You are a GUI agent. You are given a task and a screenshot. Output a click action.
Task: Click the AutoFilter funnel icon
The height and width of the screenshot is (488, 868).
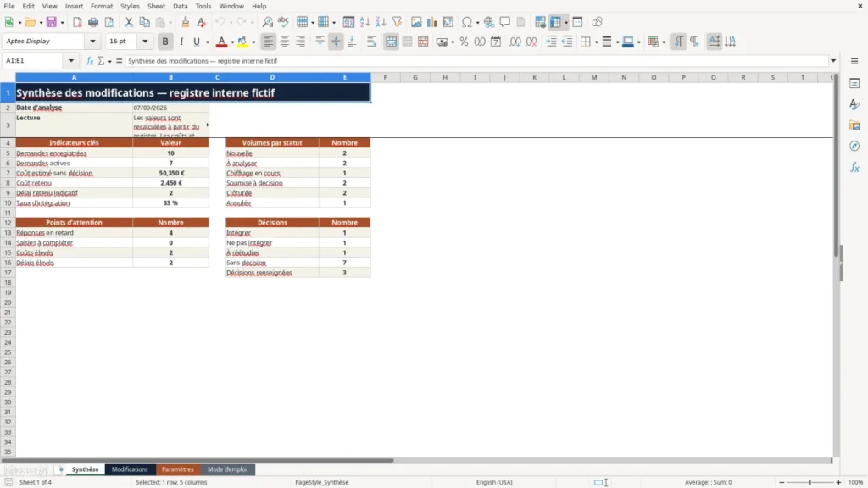pyautogui.click(x=397, y=22)
